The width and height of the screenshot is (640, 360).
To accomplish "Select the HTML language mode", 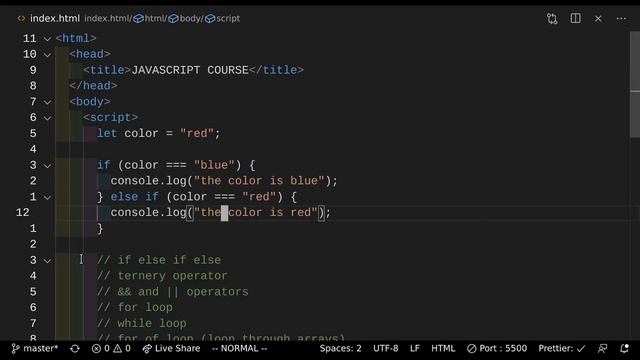I will click(x=443, y=349).
